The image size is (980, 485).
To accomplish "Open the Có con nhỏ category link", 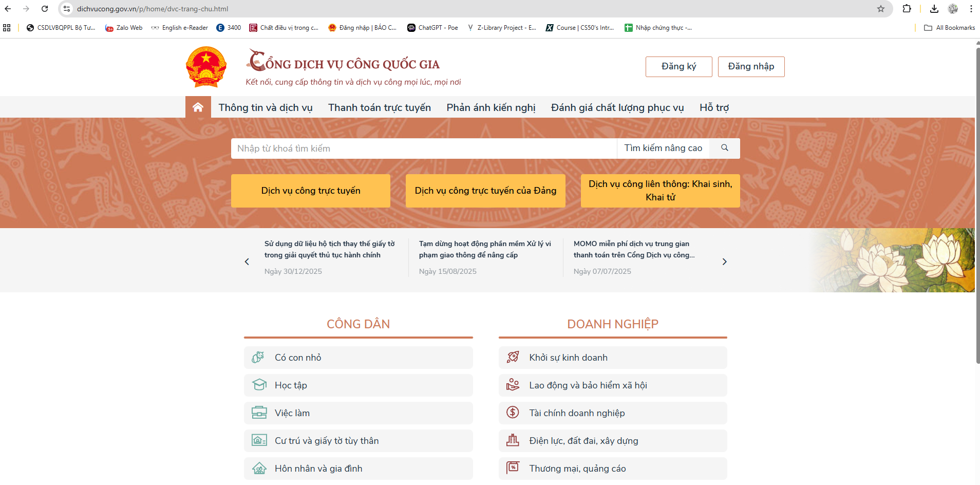I will click(298, 358).
